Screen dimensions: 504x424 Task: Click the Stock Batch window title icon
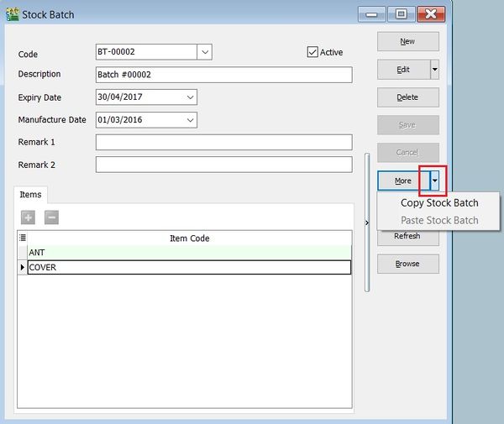click(12, 13)
